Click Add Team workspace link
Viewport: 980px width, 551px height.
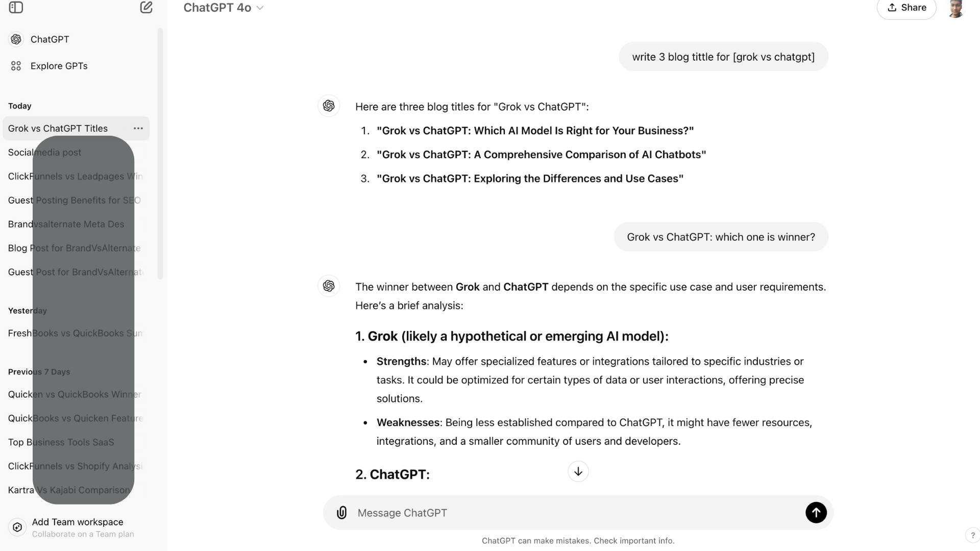78,521
